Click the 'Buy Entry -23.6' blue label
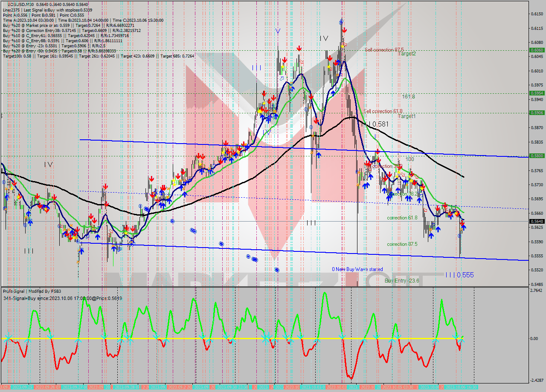This screenshot has width=546, height=392. (401, 281)
